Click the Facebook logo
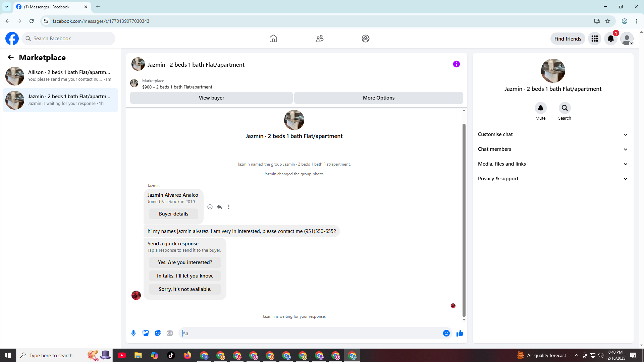The height and width of the screenshot is (362, 644). [x=12, y=39]
